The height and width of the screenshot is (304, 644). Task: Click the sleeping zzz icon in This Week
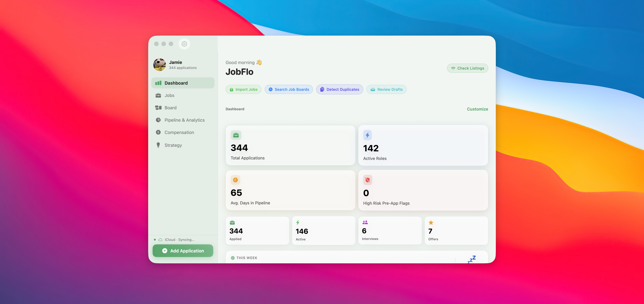pos(471,259)
